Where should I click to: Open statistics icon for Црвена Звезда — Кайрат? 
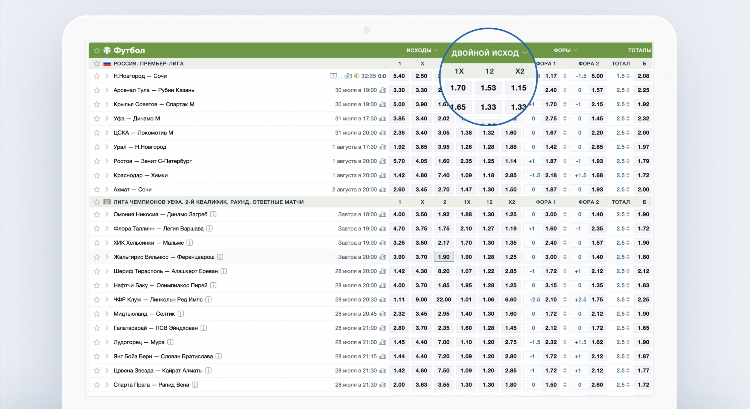383,370
